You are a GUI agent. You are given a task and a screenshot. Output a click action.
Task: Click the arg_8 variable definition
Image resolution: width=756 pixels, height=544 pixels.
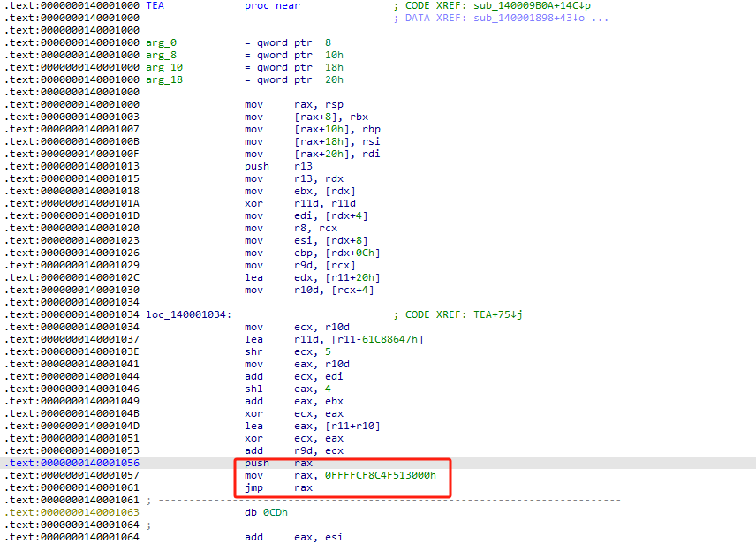pos(162,56)
